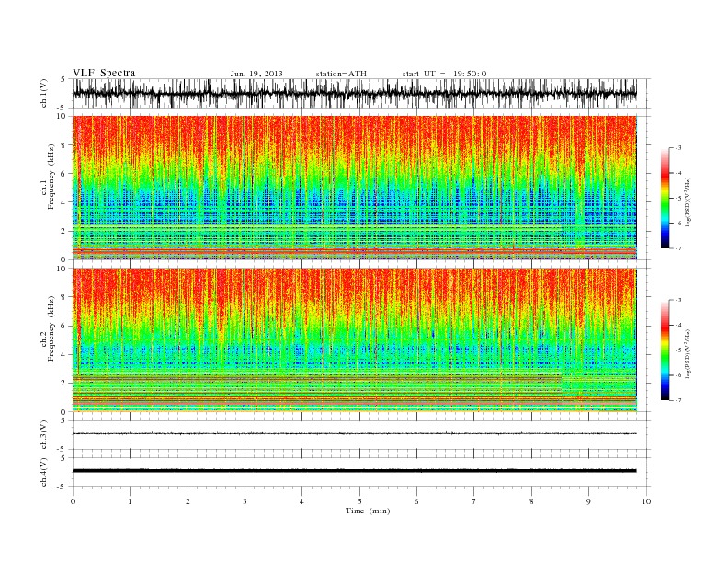The width and height of the screenshot is (728, 563).
Task: Click the "Time (min)" axis title
Action: point(368,511)
